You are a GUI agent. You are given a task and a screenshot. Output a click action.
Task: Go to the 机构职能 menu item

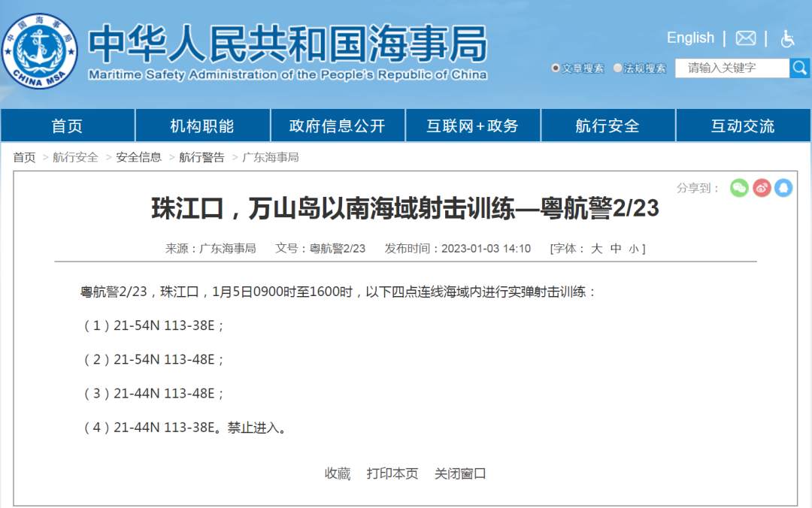201,126
